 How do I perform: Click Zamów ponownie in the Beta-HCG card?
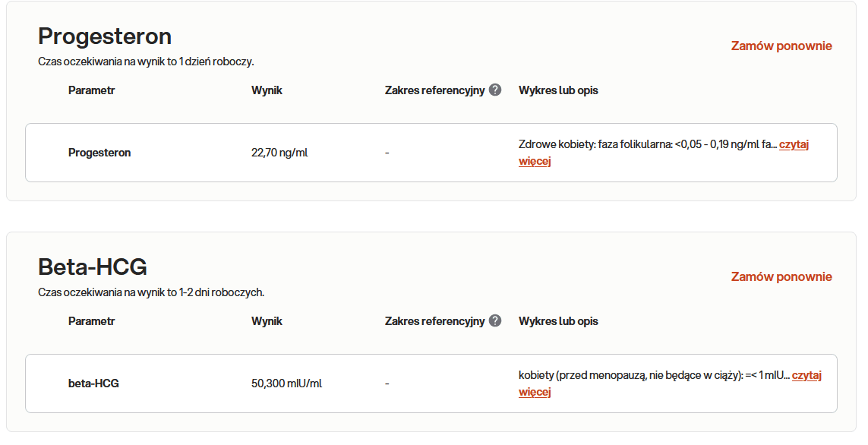(x=781, y=276)
